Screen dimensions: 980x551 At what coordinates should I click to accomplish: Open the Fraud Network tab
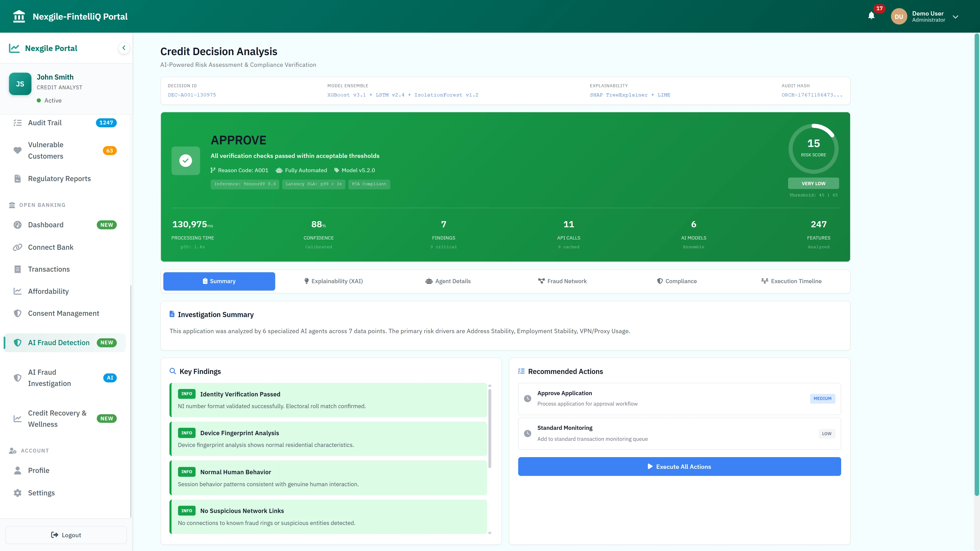tap(563, 281)
